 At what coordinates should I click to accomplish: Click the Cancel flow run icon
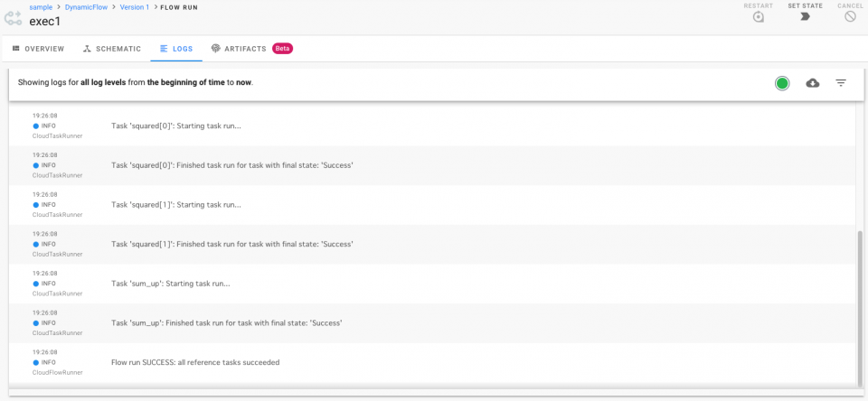[x=850, y=17]
